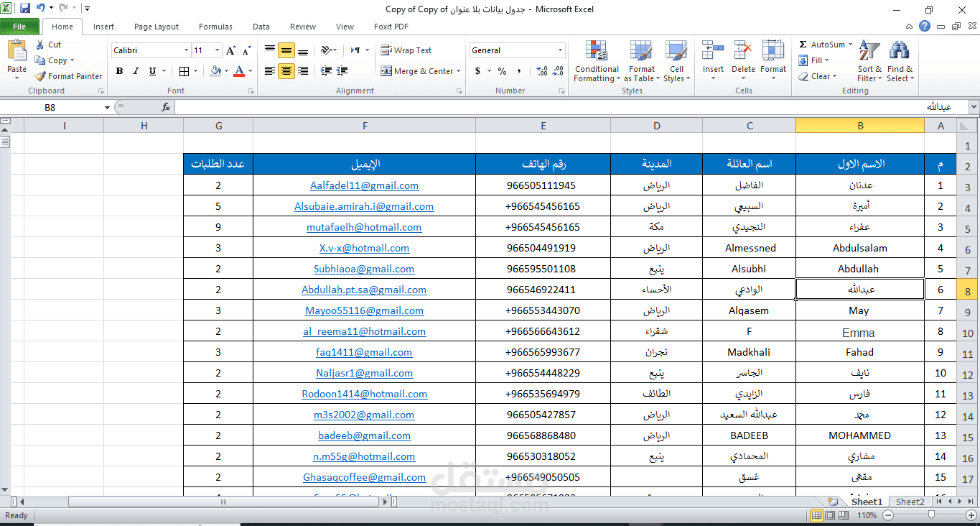Image resolution: width=980 pixels, height=526 pixels.
Task: Open the font name Calibri dropdown
Action: tap(186, 50)
